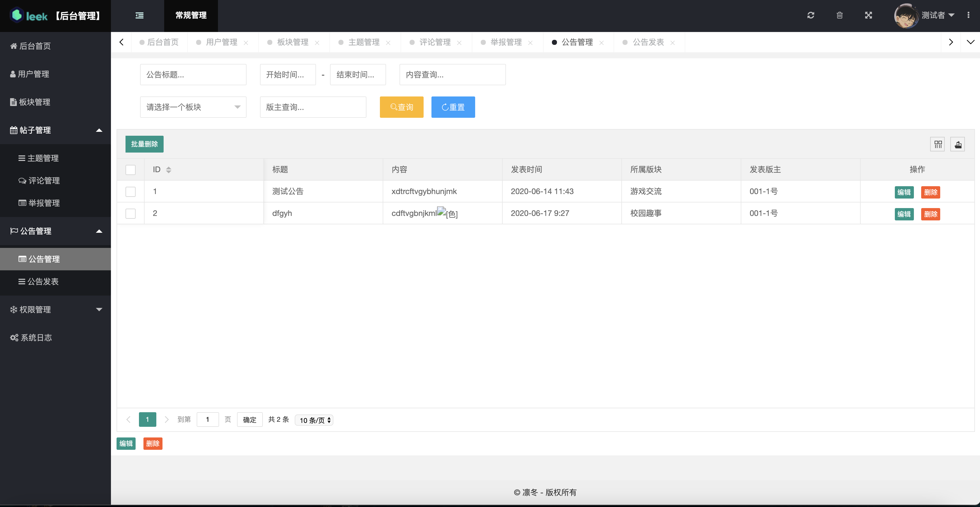Open 系统日志 in sidebar
The image size is (980, 507).
click(x=55, y=338)
